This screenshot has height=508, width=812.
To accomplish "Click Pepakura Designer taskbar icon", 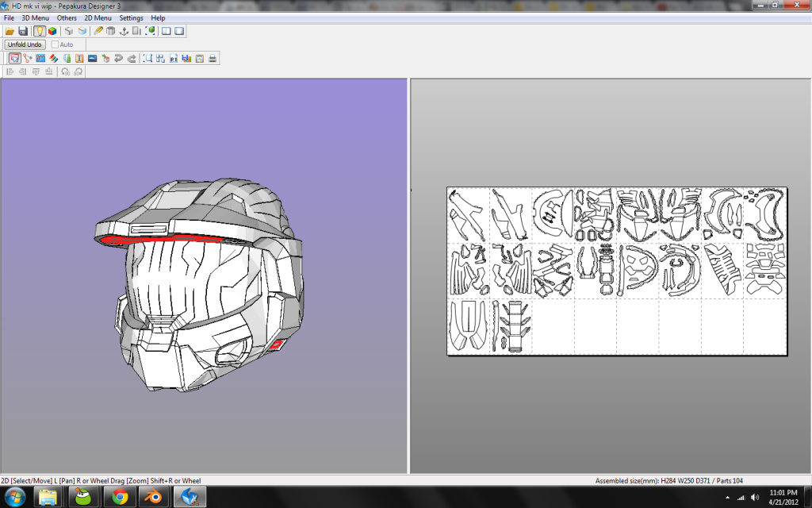I will click(x=190, y=497).
